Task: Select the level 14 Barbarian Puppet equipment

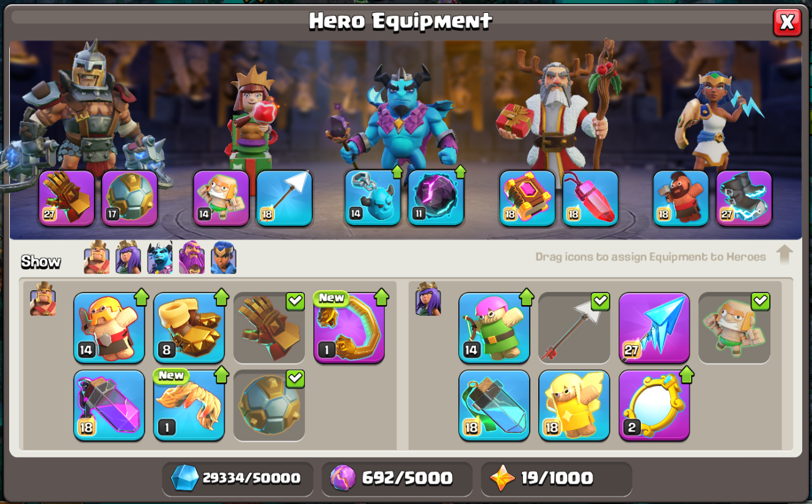Action: click(x=109, y=328)
